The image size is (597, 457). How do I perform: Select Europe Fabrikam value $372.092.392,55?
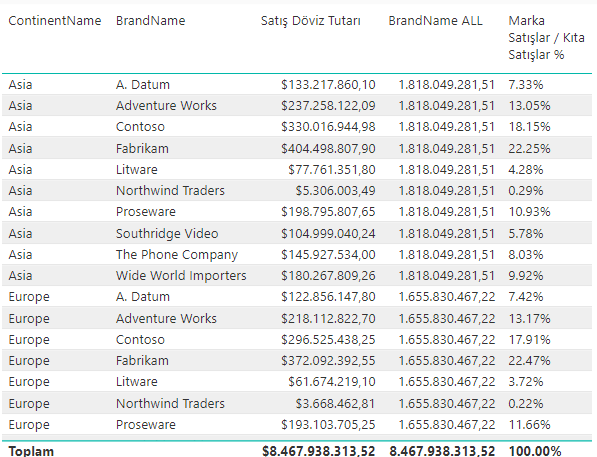pyautogui.click(x=328, y=361)
